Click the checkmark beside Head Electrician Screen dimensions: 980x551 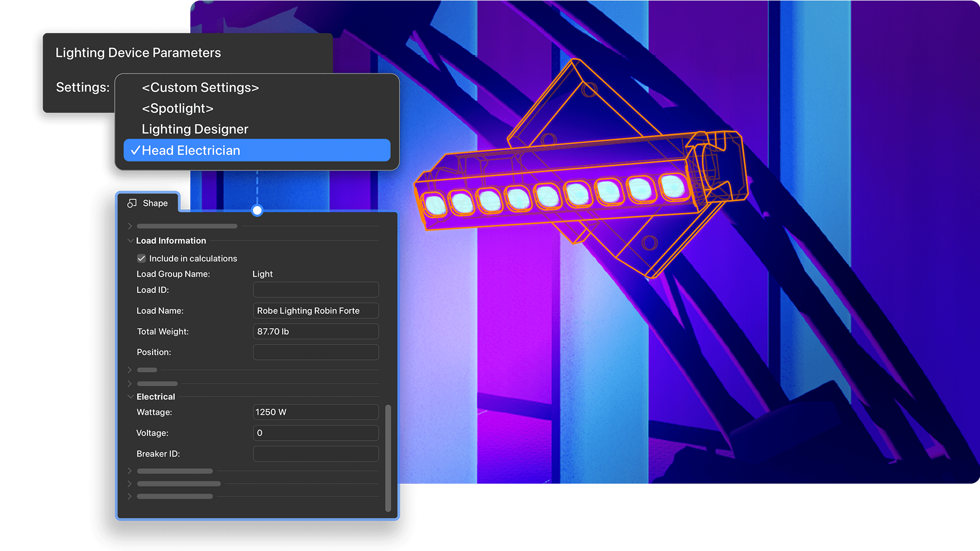(135, 151)
